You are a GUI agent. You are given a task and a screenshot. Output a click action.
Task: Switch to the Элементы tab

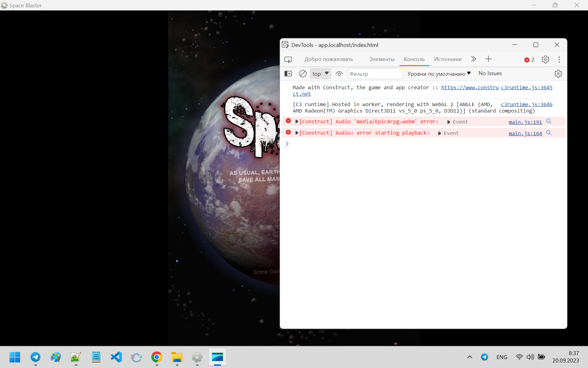pos(382,59)
